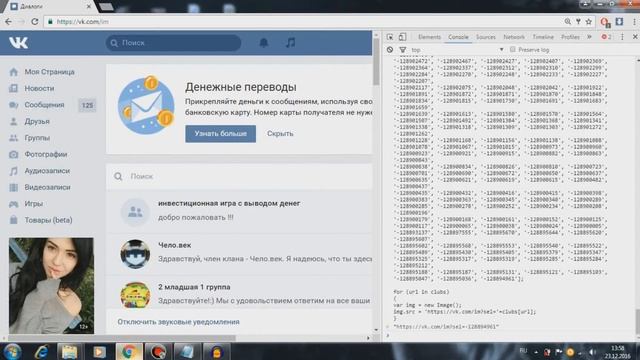Open the File Explorer taskbar icon
This screenshot has width=640, height=360.
69,351
